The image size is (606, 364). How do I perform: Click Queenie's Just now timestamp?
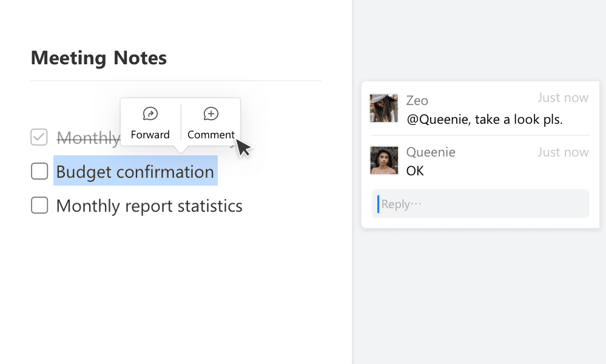[563, 152]
